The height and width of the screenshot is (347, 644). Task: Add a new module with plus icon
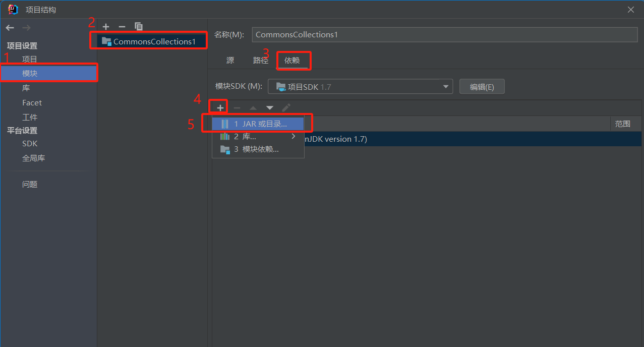pyautogui.click(x=106, y=26)
